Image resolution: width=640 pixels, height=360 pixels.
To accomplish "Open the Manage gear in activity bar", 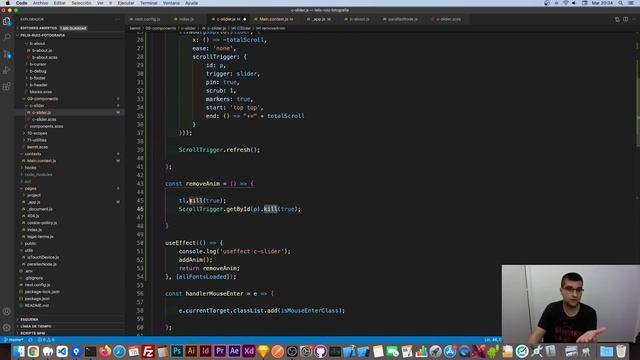I will [x=7, y=327].
